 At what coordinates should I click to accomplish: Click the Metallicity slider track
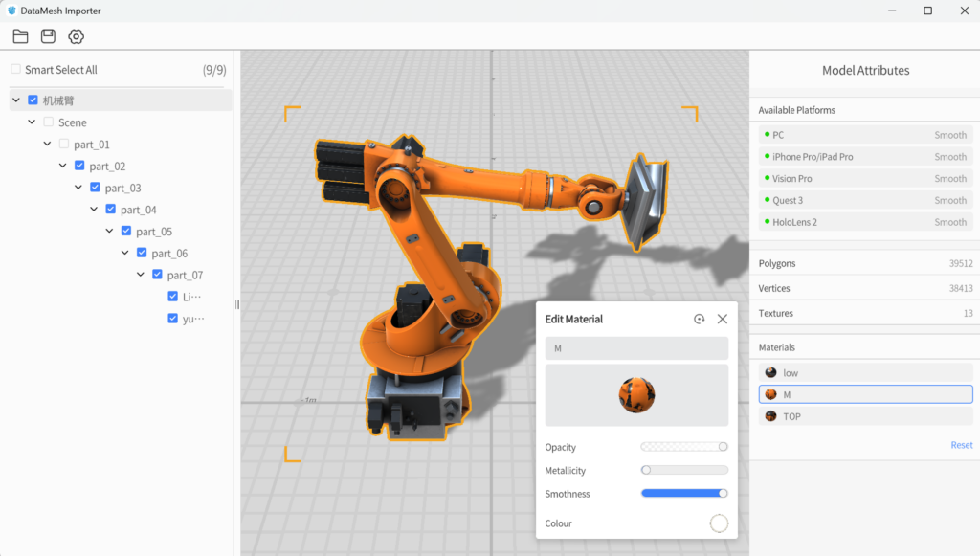pyautogui.click(x=684, y=470)
